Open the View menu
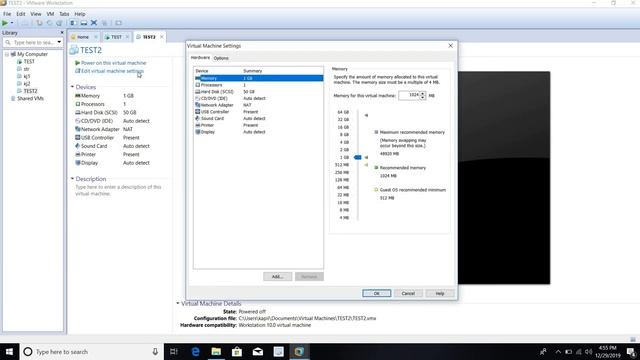Image resolution: width=640 pixels, height=360 pixels. (36, 14)
